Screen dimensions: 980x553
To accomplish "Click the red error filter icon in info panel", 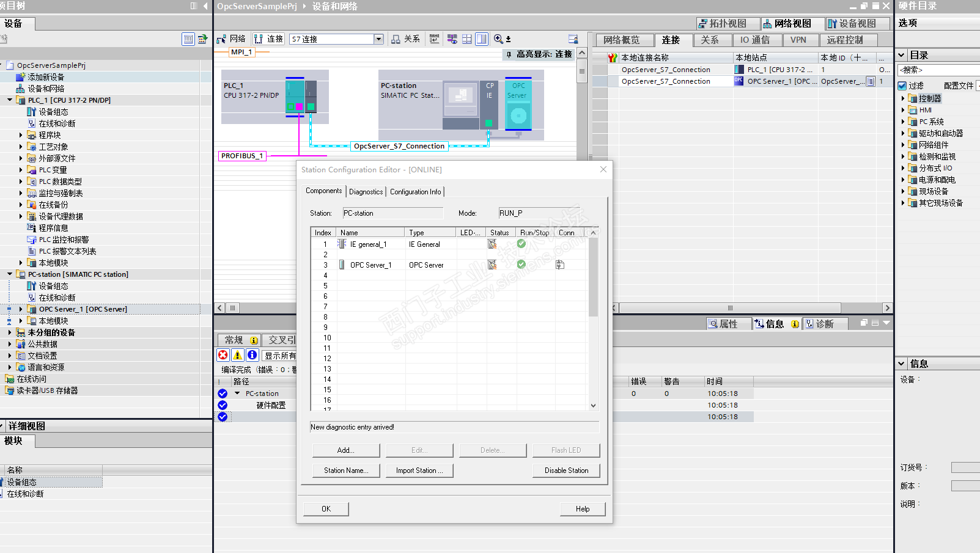I will pyautogui.click(x=223, y=355).
